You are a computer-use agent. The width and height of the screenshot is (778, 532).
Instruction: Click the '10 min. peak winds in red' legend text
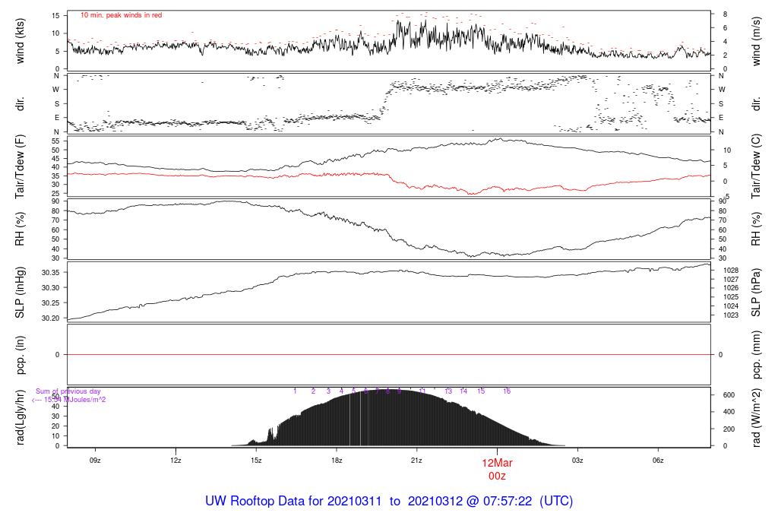pos(121,15)
